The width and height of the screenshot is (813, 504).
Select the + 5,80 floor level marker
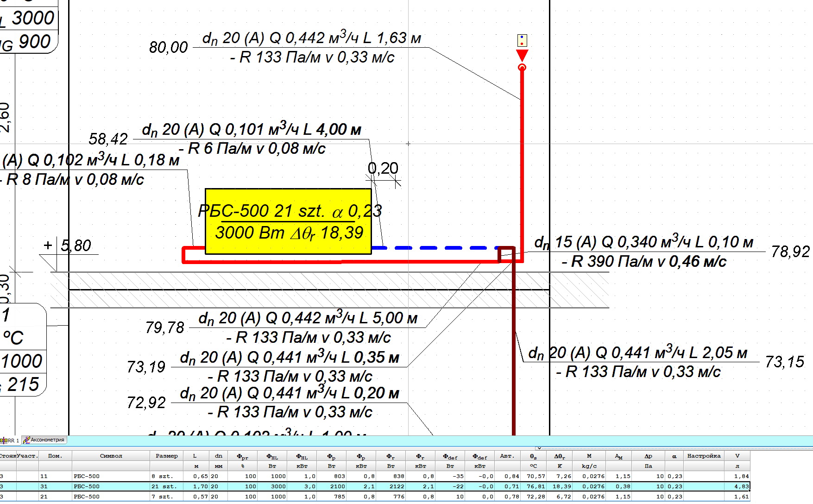click(x=69, y=246)
